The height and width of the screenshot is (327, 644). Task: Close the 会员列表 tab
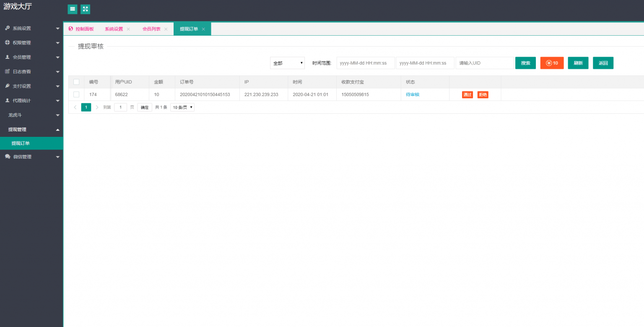[166, 29]
